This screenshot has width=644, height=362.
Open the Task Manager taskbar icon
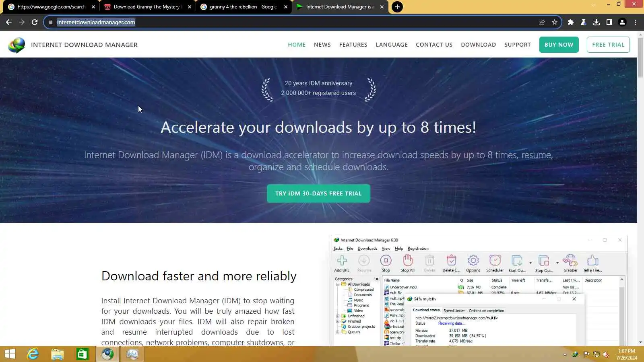[132, 354]
